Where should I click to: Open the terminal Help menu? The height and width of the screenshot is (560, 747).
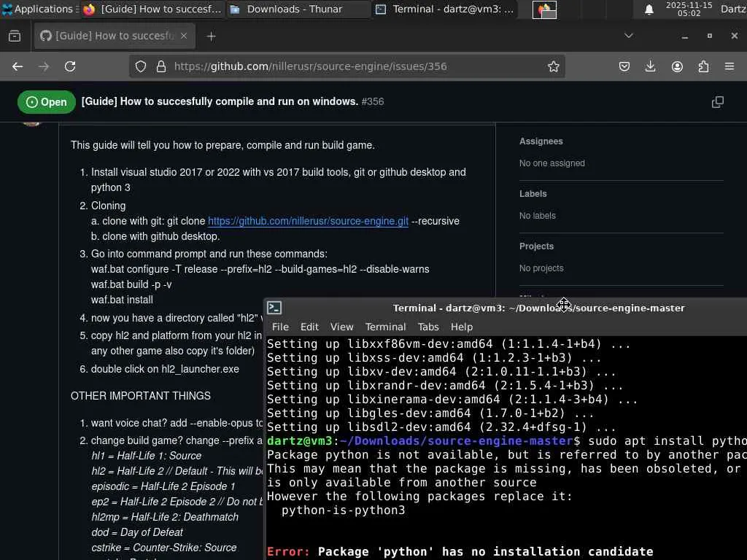pyautogui.click(x=462, y=327)
